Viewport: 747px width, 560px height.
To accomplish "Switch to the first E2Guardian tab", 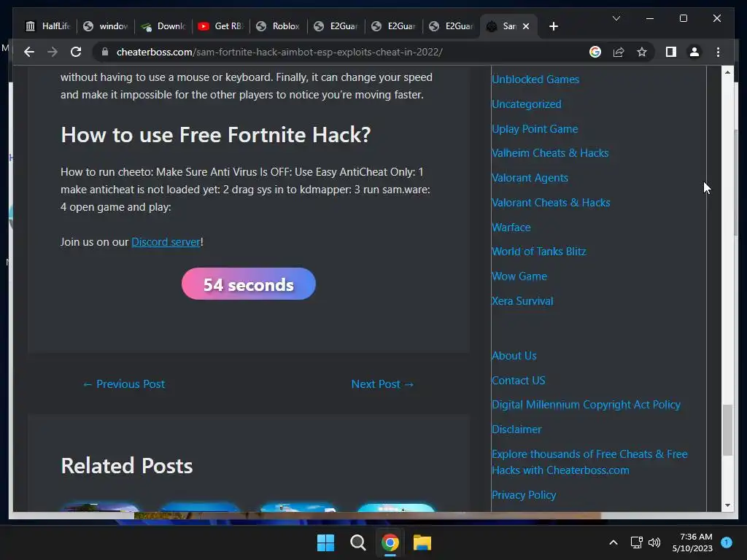I will (x=336, y=26).
